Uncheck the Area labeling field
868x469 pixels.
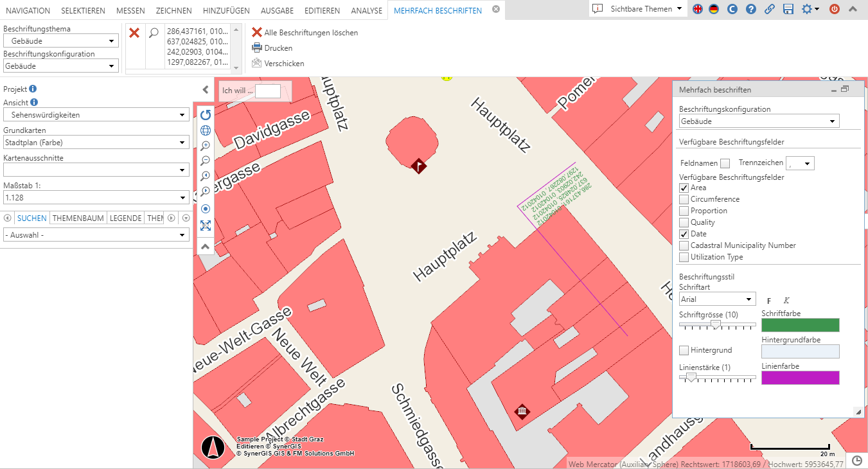pyautogui.click(x=684, y=187)
